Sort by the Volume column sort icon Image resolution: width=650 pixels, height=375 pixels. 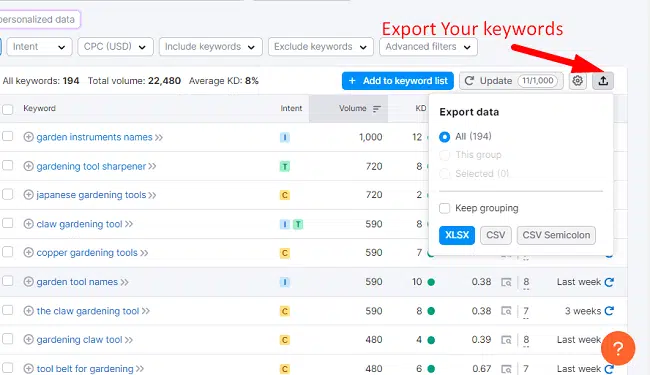point(376,109)
